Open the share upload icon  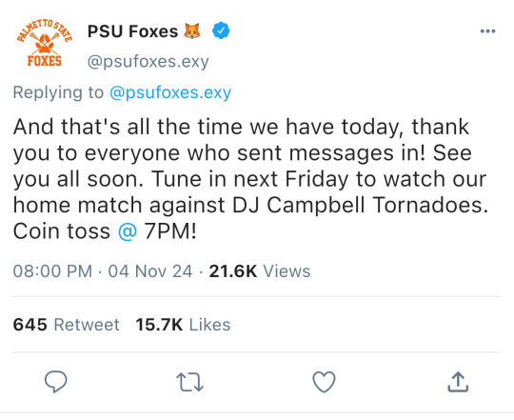click(x=458, y=382)
